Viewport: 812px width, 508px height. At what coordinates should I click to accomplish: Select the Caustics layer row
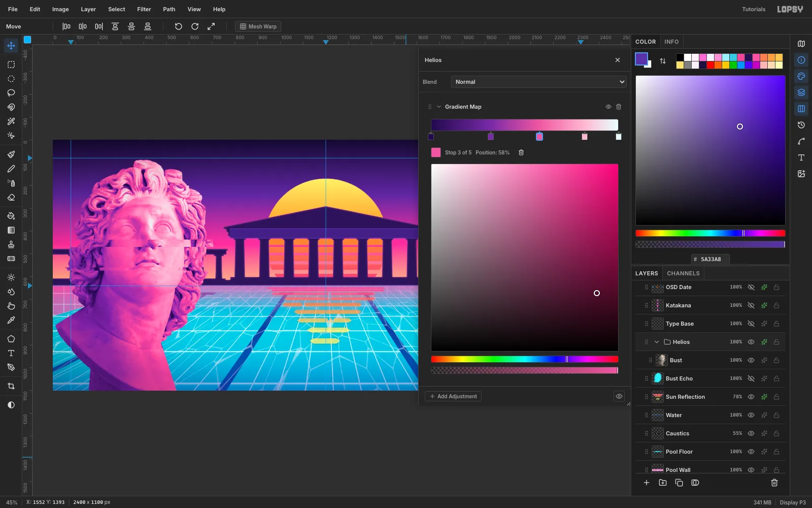[x=710, y=433]
